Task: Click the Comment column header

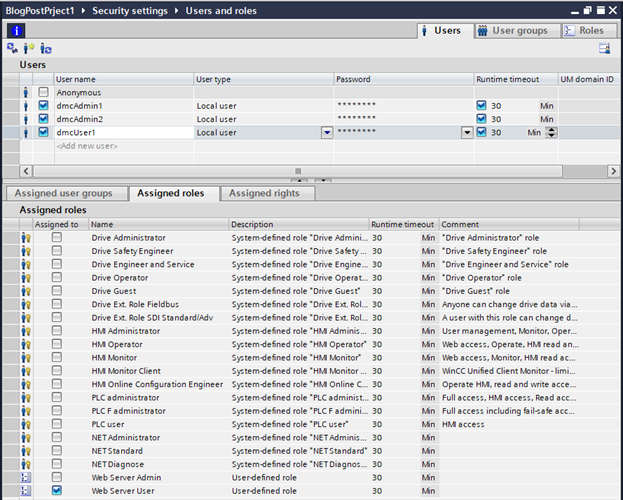Action: pyautogui.click(x=509, y=224)
